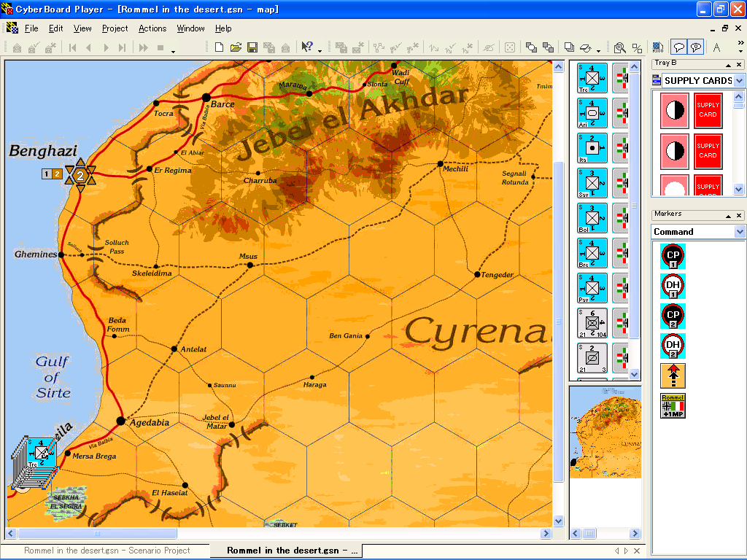The width and height of the screenshot is (747, 560).
Task: Click the tray list icon beside SUPPLY CARDS
Action: click(657, 80)
